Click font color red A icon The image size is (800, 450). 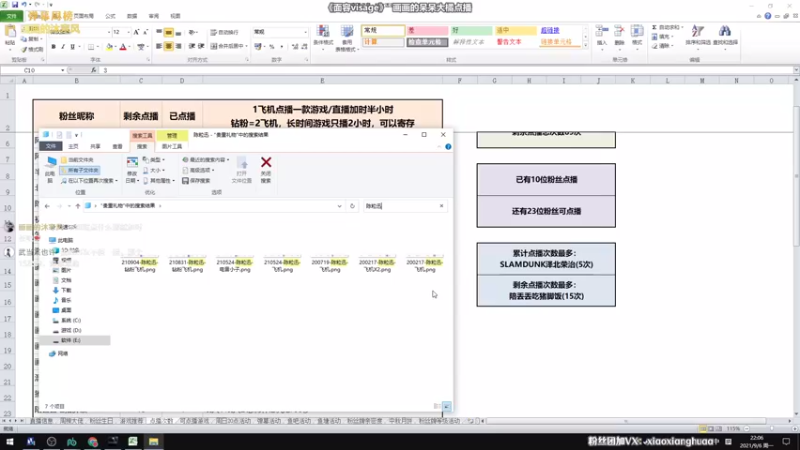point(122,47)
